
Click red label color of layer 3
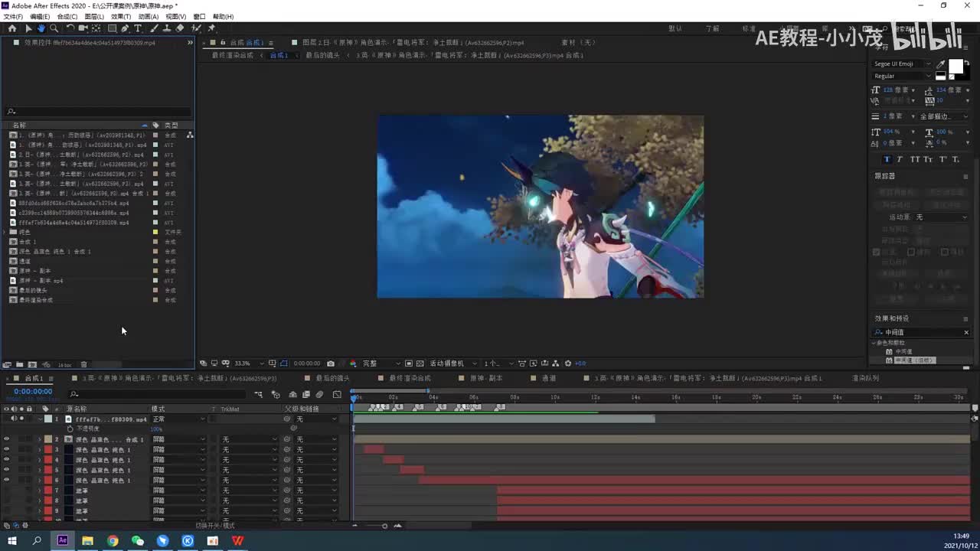click(48, 450)
